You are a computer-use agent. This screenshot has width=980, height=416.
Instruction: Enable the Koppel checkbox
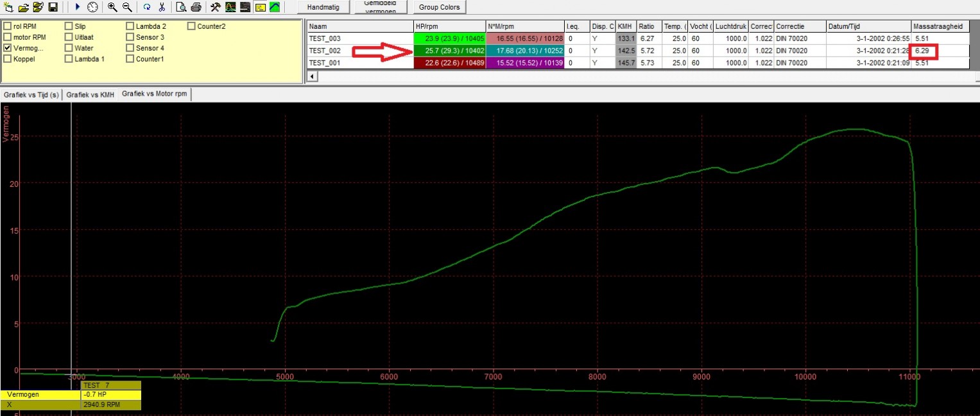coord(8,59)
